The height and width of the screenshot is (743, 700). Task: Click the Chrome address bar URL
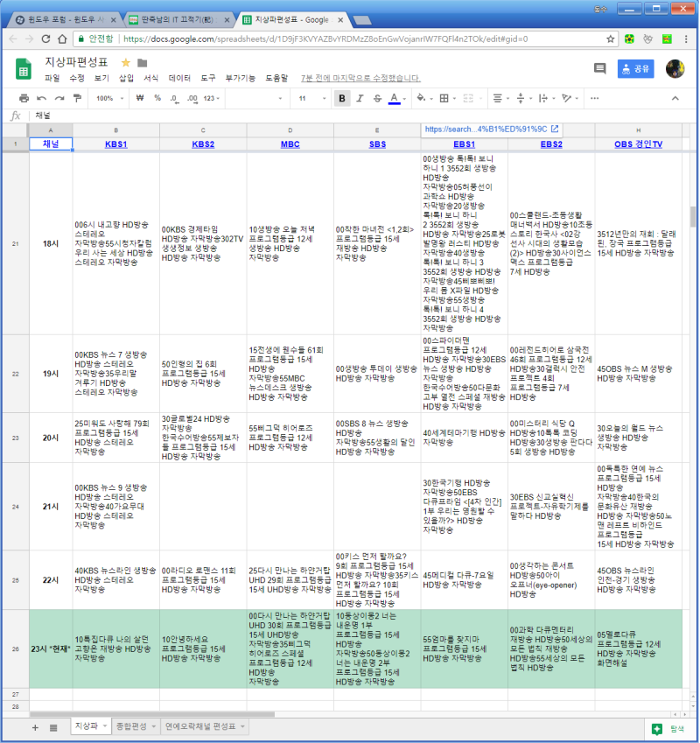coord(325,39)
